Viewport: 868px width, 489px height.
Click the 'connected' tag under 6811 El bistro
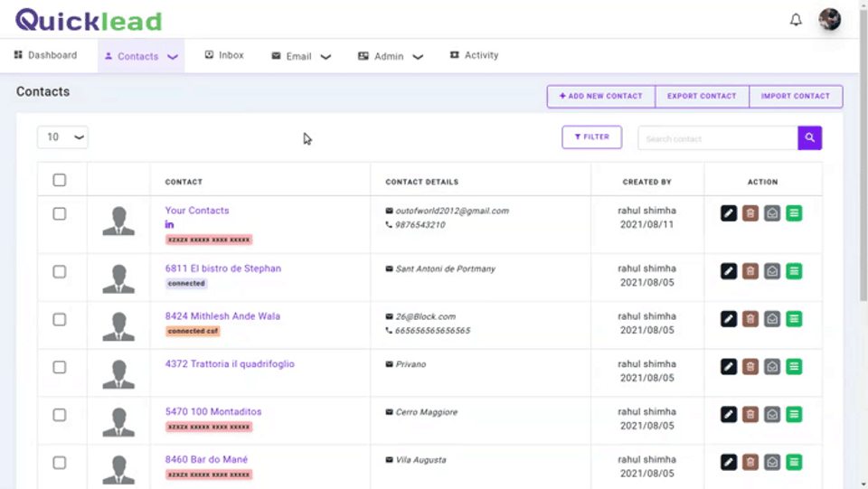186,283
